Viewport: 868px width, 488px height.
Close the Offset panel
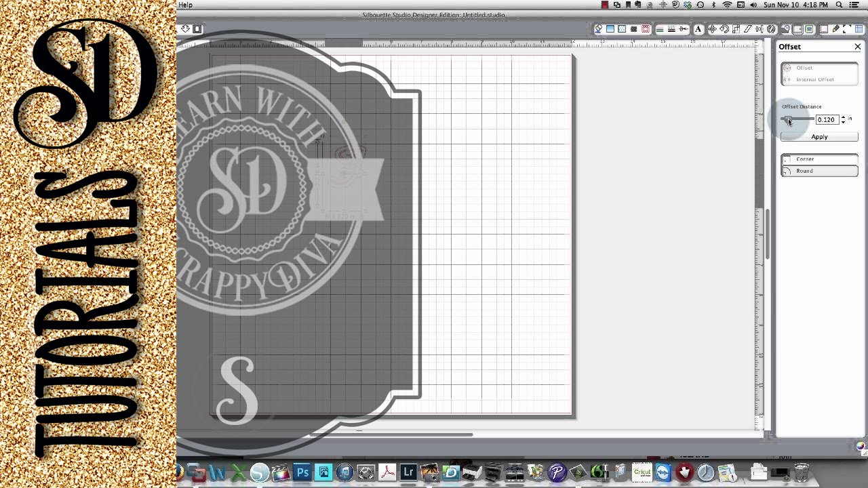858,47
